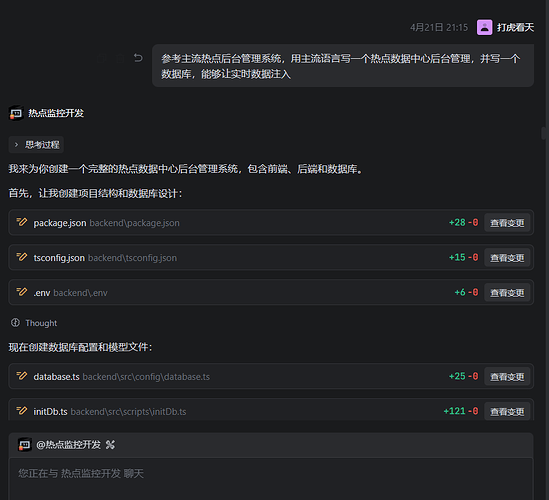The width and height of the screenshot is (549, 500).
Task: Click the edit icon on package.json row
Action: (22, 222)
